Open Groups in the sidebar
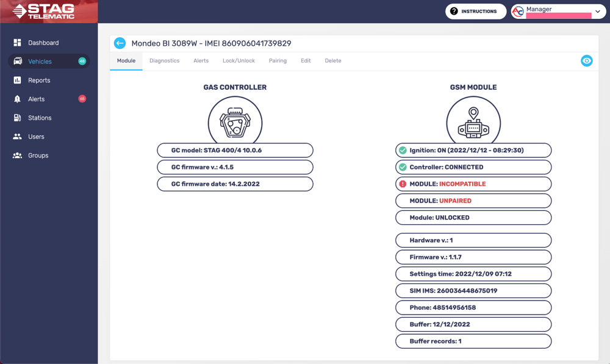Screen dimensions: 610x364 49,155
